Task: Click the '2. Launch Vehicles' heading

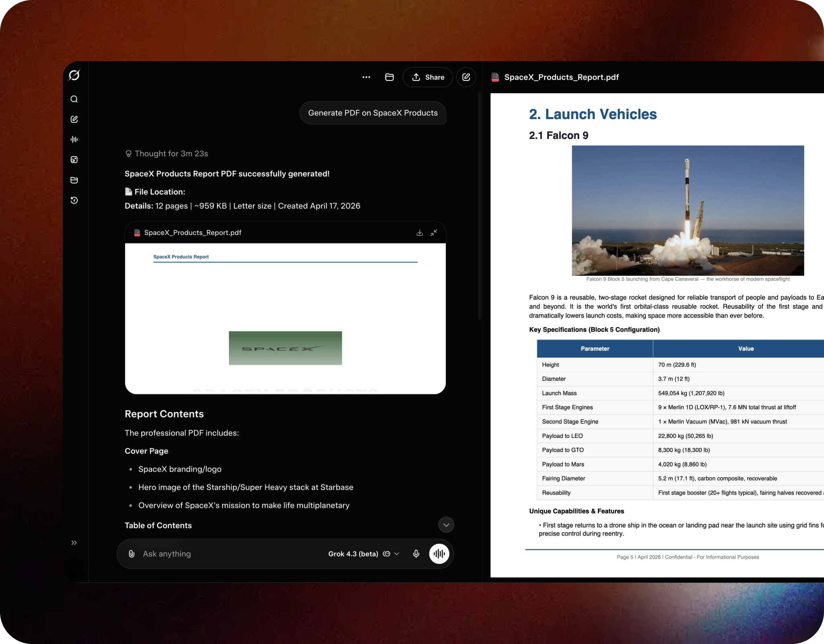Action: pos(593,114)
